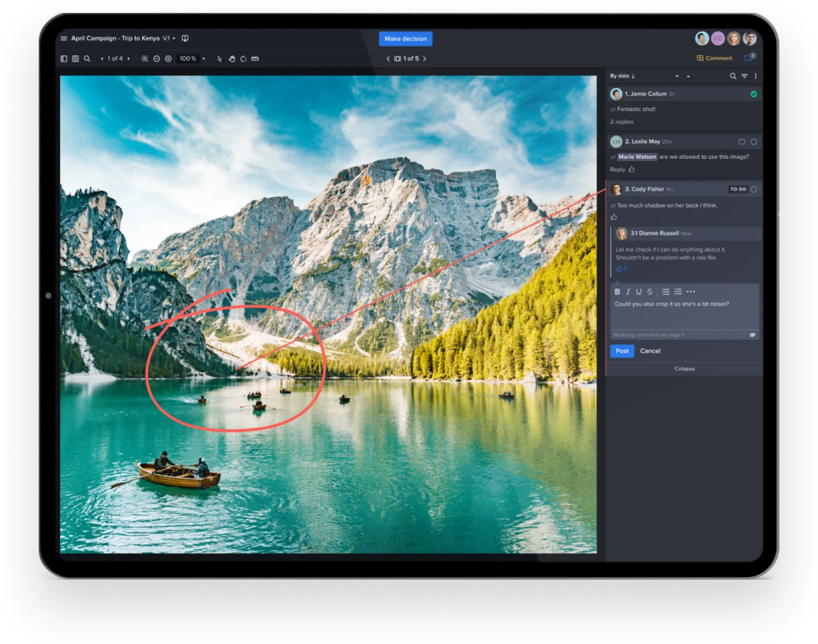Screen dimensions: 818x644
Task: Zoom in with the plus icon
Action: coord(168,59)
